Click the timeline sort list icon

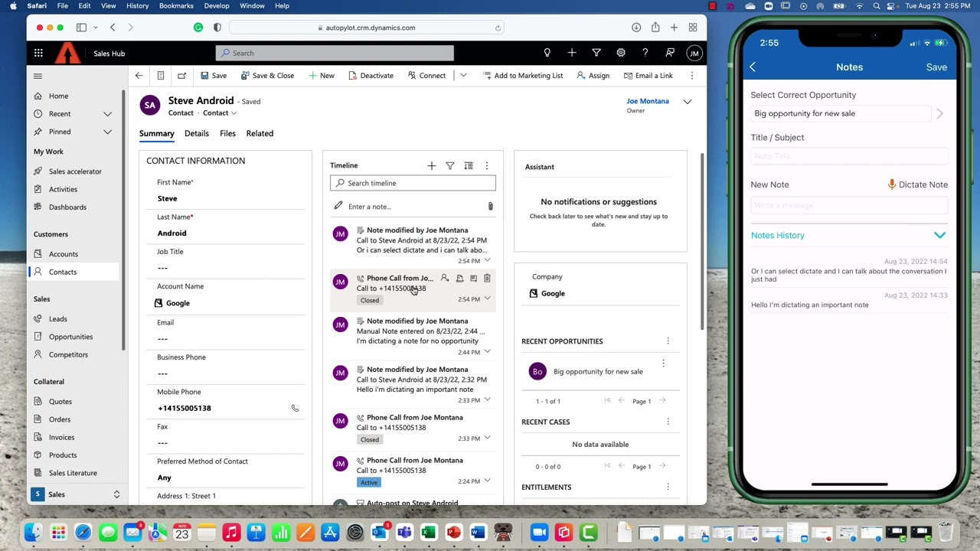469,165
